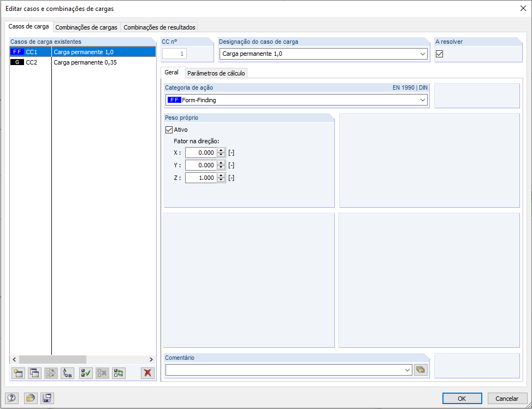Screen dimensions: 532x409
Task: Click the blue FF badge on CC1
Action: tap(17, 52)
